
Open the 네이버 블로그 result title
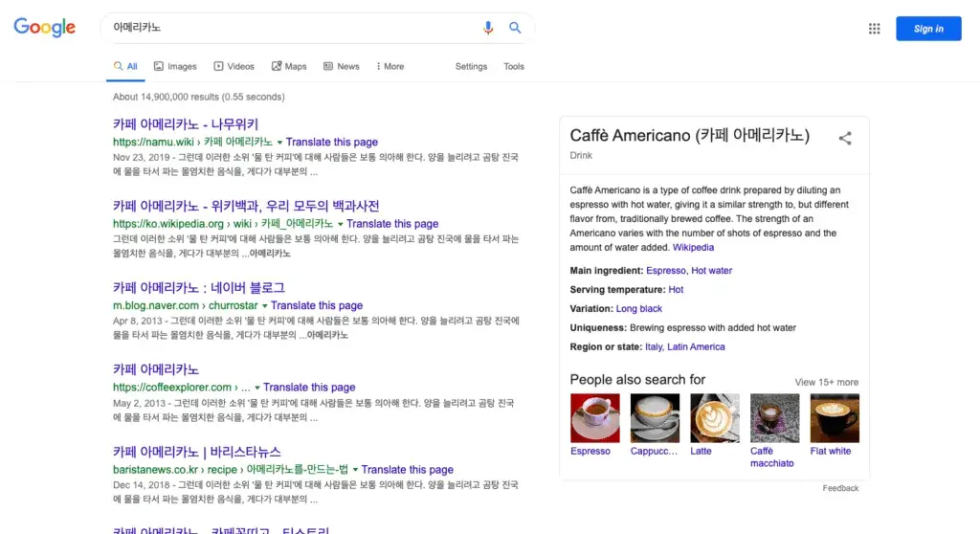click(x=199, y=288)
